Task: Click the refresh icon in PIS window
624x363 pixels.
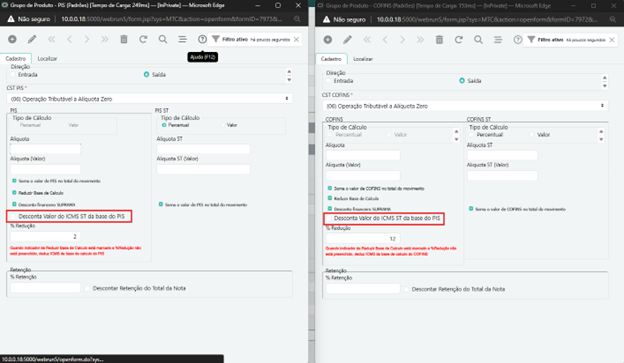Action: 143,39
